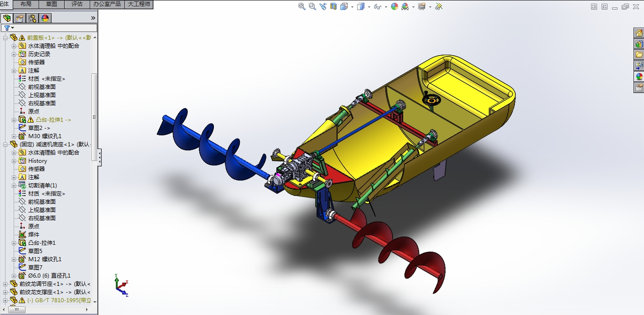Click the Edit Appearance color ball
Image resolution: width=644 pixels, height=315 pixels.
coord(394,6)
